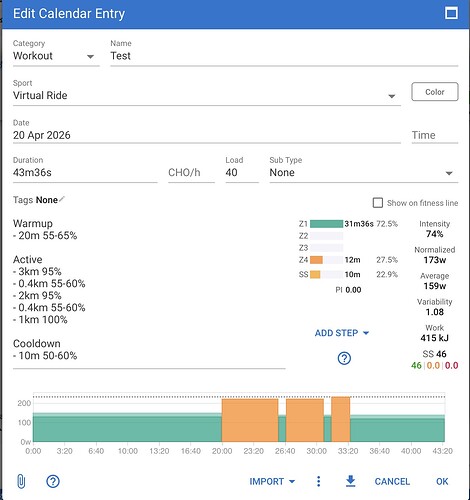Click the CANCEL button
This screenshot has width=470, height=500.
point(392,481)
